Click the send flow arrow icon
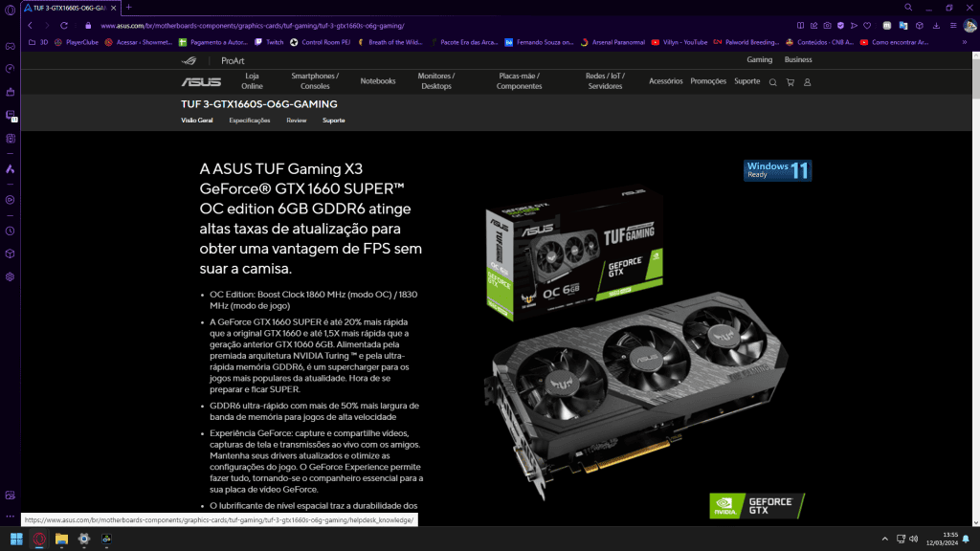 click(x=854, y=26)
